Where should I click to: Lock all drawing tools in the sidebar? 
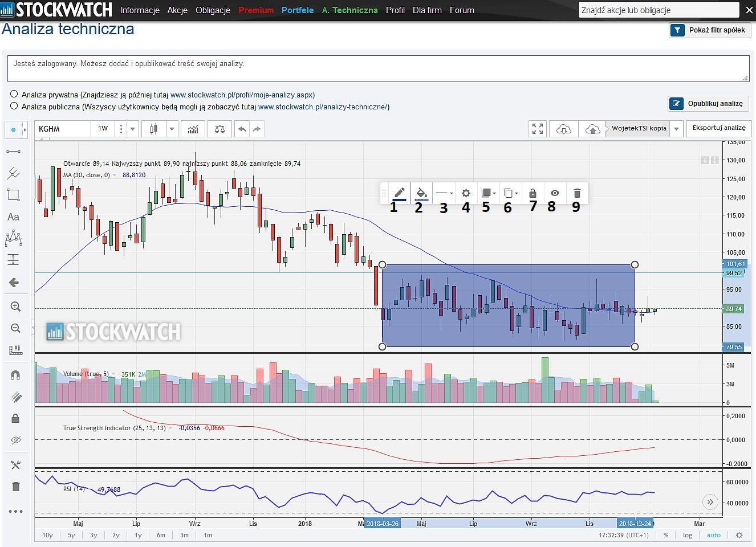[x=15, y=418]
